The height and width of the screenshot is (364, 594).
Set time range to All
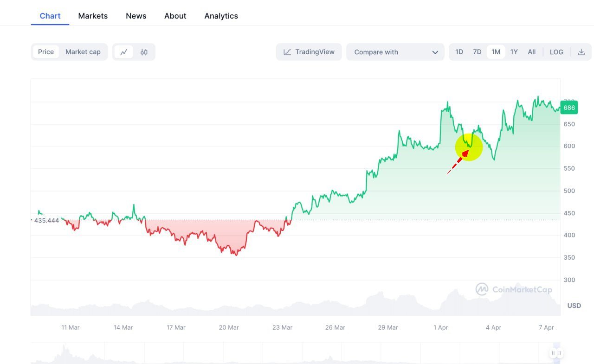[x=532, y=52]
